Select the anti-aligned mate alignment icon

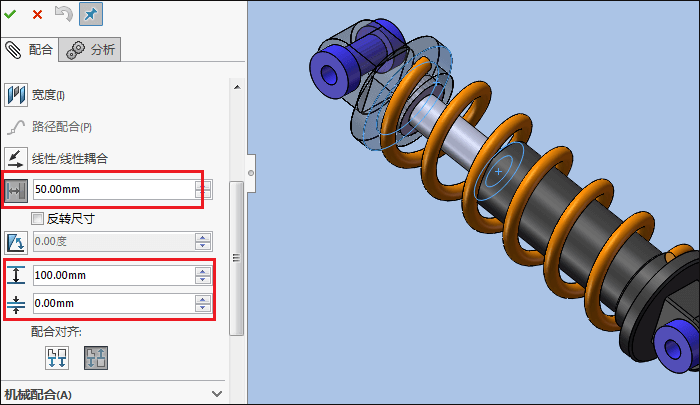pyautogui.click(x=96, y=358)
